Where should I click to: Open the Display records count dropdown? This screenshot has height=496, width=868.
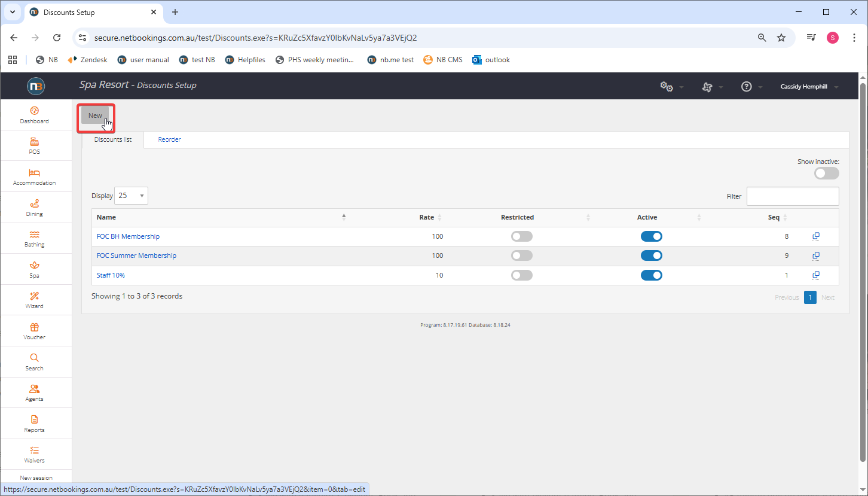(131, 196)
